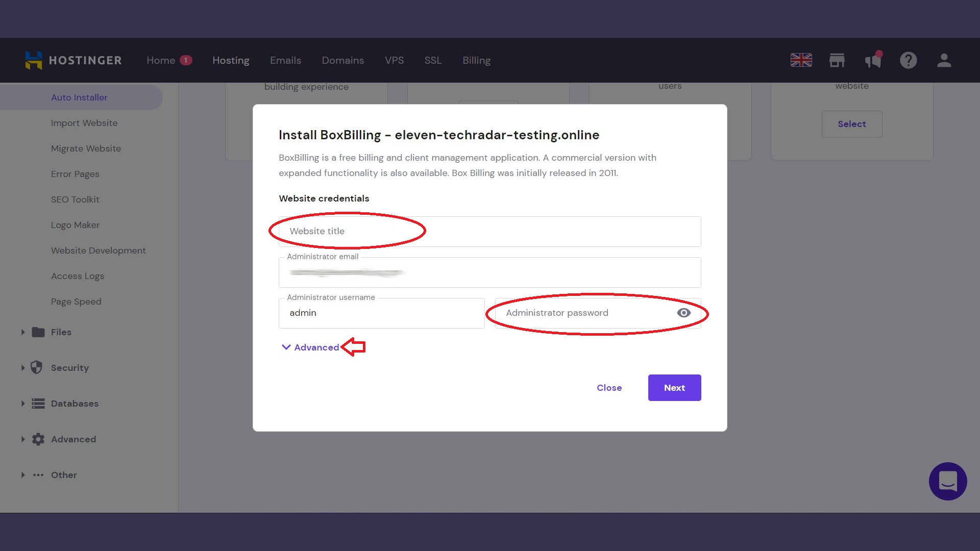980x551 pixels.
Task: Toggle administrator password visibility eye
Action: pyautogui.click(x=684, y=313)
